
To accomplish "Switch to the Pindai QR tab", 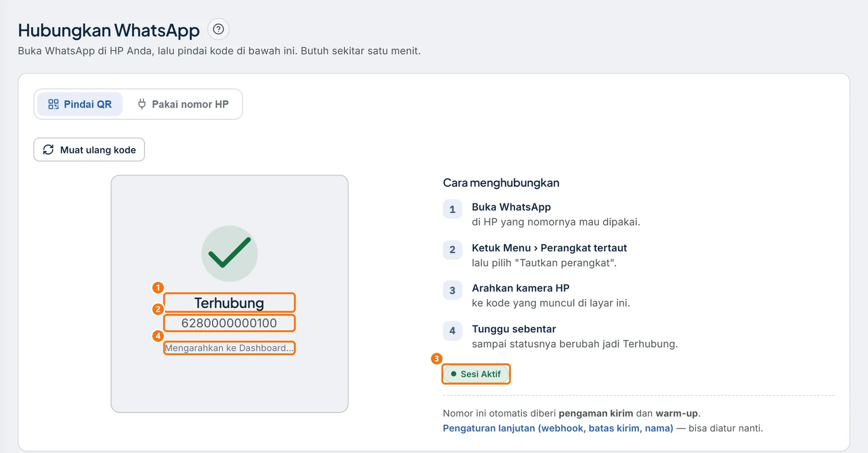I will click(x=80, y=104).
